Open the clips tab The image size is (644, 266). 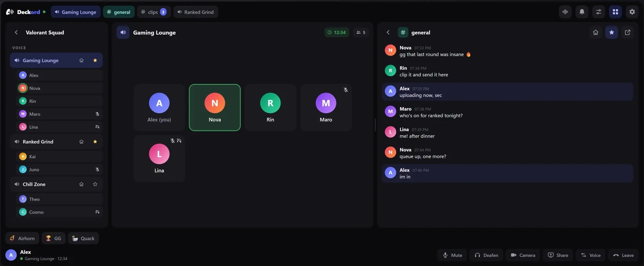pyautogui.click(x=154, y=12)
